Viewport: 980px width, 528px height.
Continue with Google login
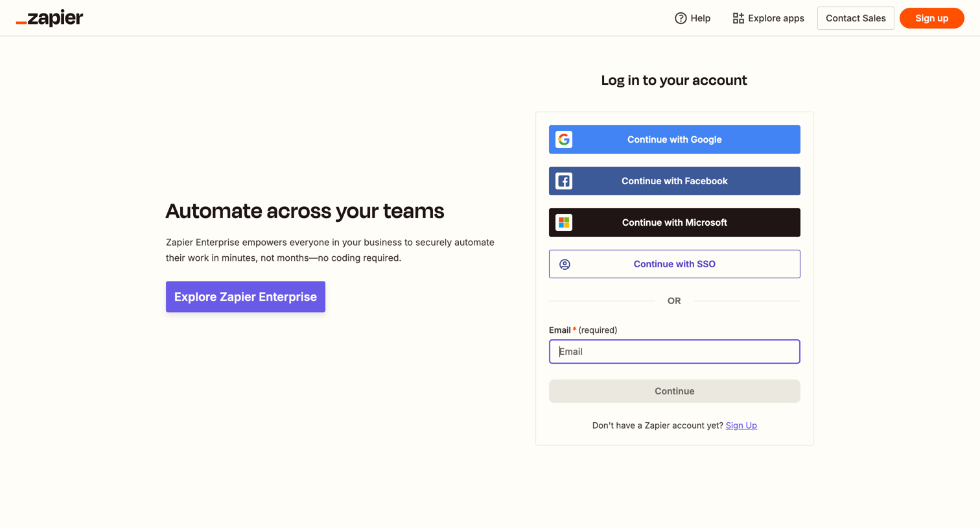[674, 139]
